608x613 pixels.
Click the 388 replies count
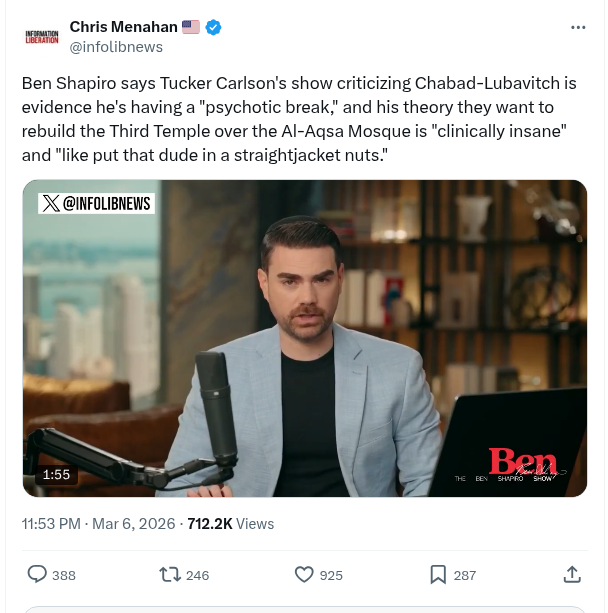[x=64, y=575]
